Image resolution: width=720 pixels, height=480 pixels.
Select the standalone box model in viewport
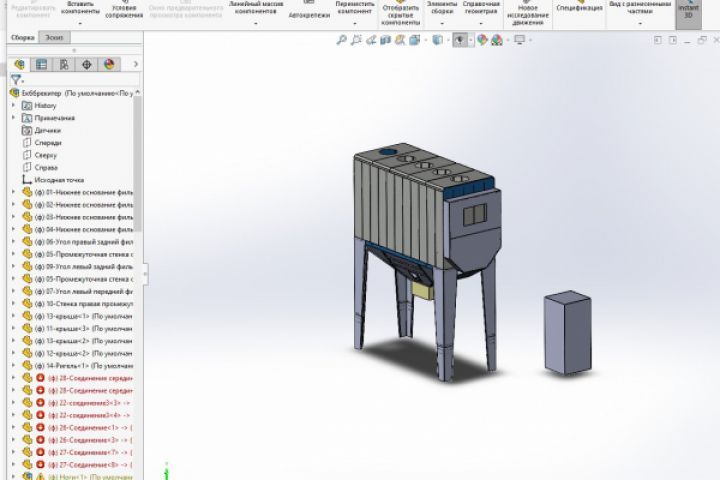(x=568, y=332)
